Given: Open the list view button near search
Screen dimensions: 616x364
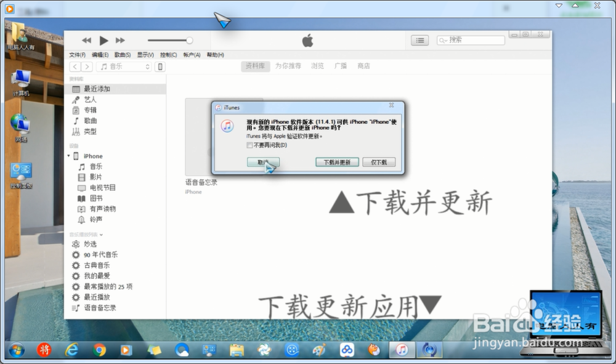Looking at the screenshot, I should (x=420, y=40).
